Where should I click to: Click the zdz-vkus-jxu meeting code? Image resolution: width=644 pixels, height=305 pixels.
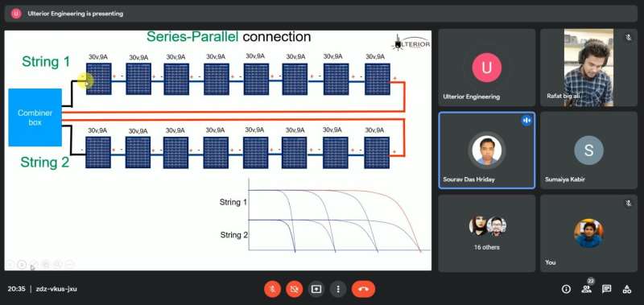(56, 289)
